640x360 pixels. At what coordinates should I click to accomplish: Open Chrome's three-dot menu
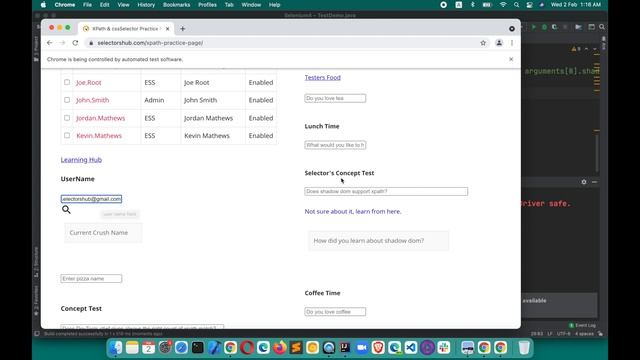[512, 43]
